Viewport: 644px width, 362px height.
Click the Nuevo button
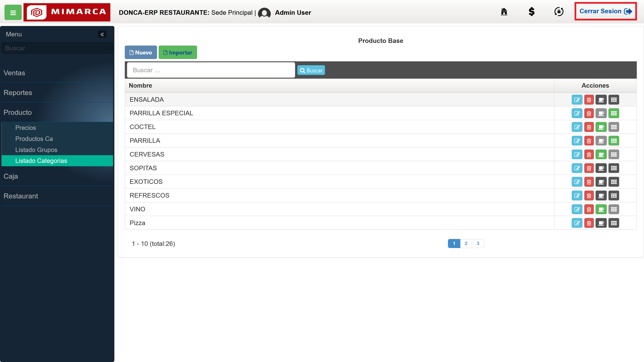click(141, 52)
